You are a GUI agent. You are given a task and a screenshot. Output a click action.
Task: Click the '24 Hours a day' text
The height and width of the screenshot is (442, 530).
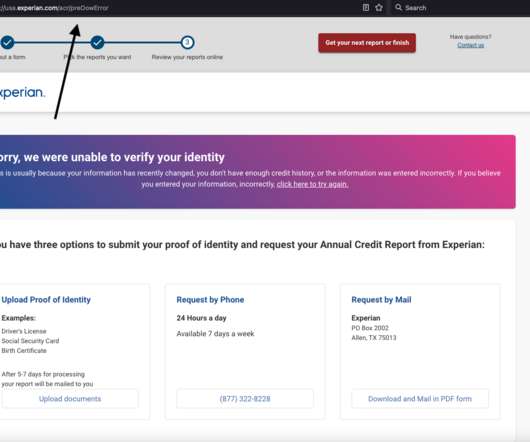pyautogui.click(x=201, y=318)
